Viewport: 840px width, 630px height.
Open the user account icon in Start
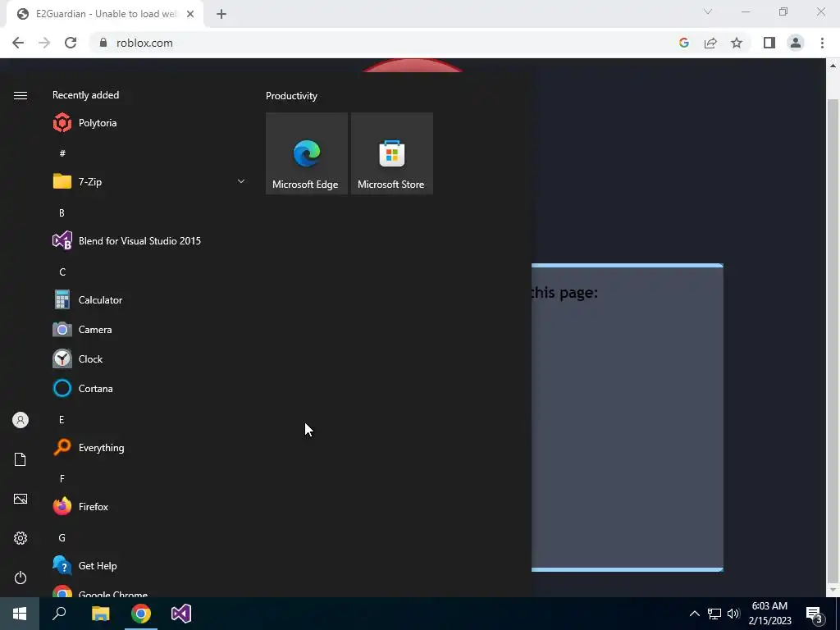pos(21,420)
